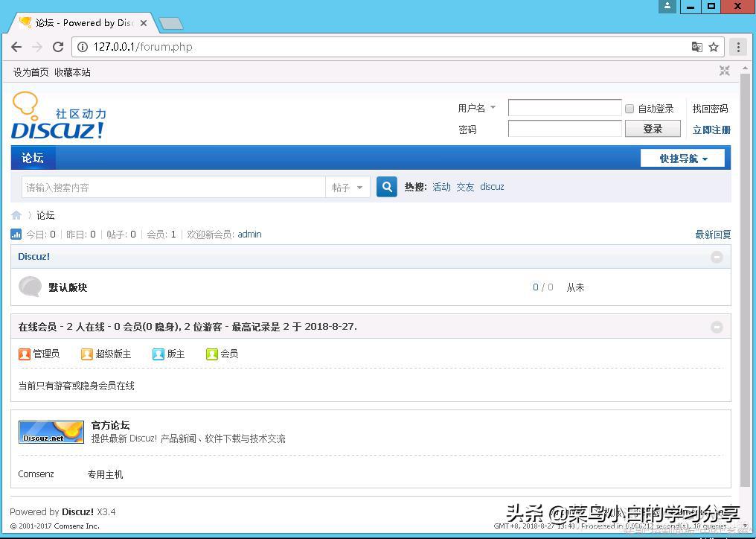Select the green 会员 group icon
756x539 pixels.
(x=212, y=354)
